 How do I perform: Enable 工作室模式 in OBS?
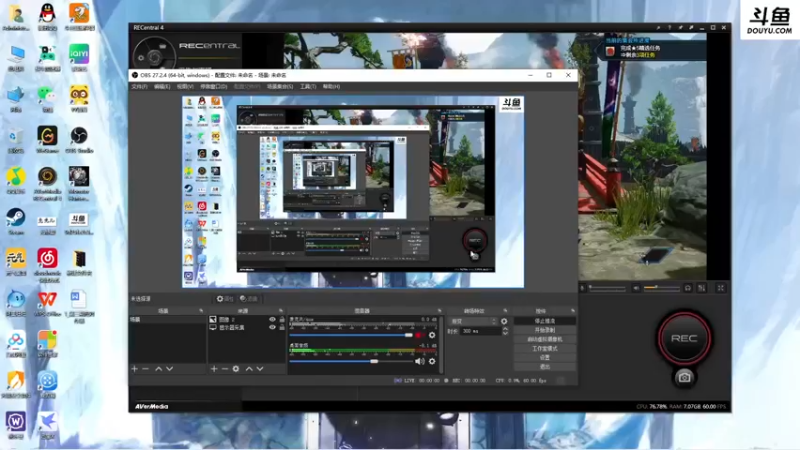(544, 348)
